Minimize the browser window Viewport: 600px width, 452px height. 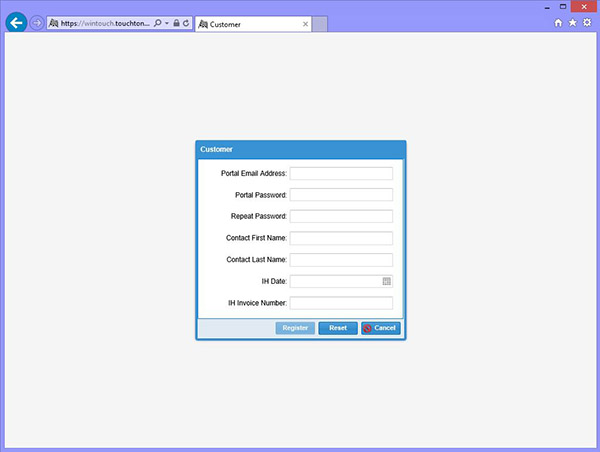(x=547, y=7)
